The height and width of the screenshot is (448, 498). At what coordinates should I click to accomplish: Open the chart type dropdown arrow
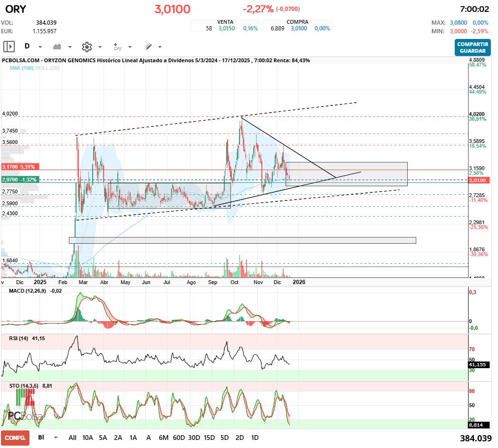click(70, 47)
